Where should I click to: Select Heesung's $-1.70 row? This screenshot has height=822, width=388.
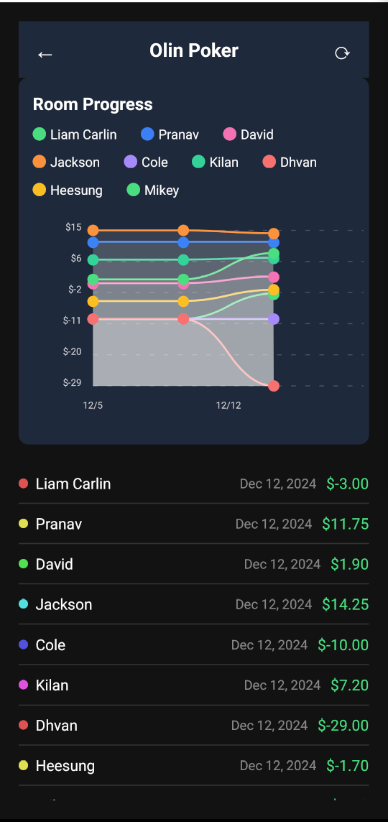tap(194, 766)
